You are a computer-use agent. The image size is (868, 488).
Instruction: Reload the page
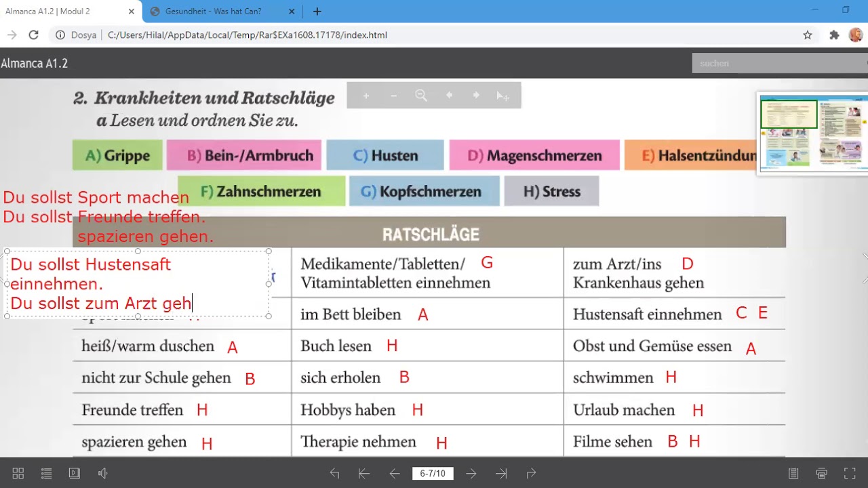click(33, 35)
